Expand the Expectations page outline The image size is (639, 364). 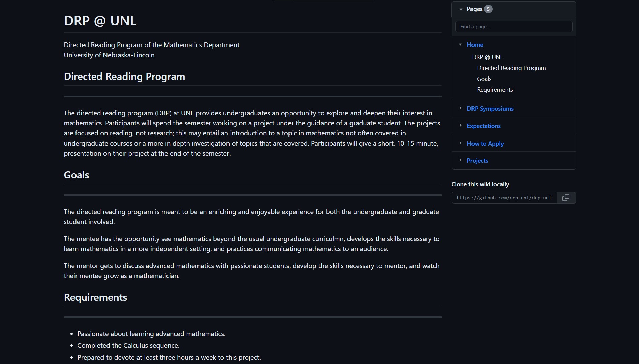click(460, 126)
